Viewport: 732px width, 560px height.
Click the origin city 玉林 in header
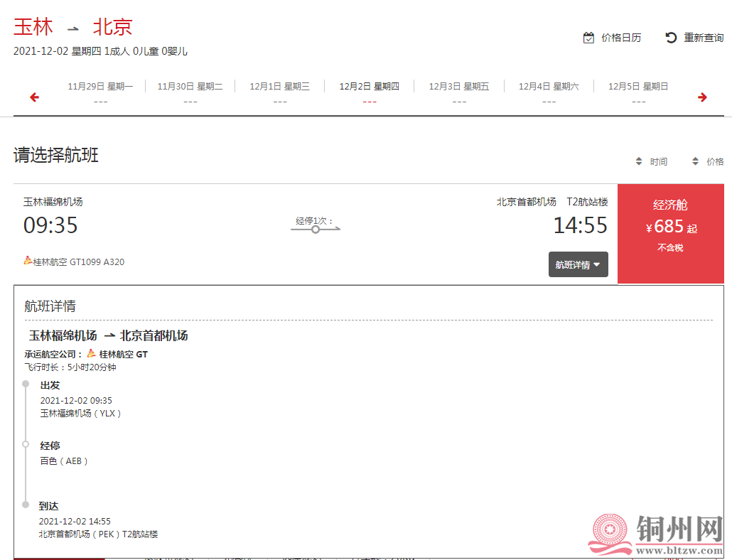coord(33,27)
